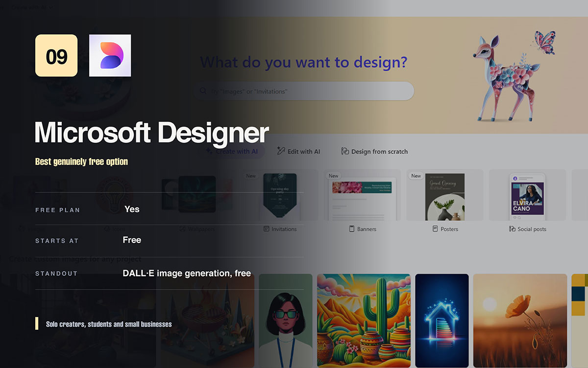
Task: Open the Banners category label
Action: [x=367, y=229]
